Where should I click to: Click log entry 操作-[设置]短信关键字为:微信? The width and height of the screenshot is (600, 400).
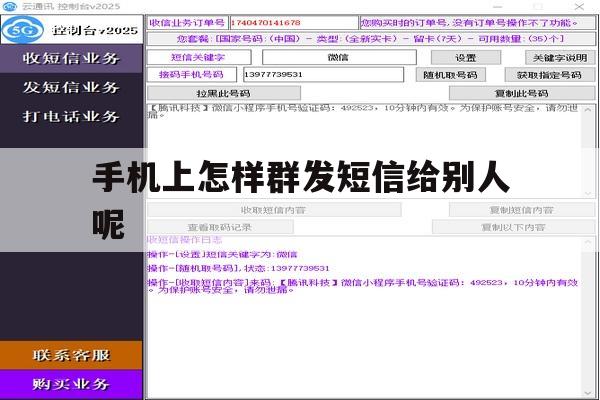pyautogui.click(x=222, y=254)
